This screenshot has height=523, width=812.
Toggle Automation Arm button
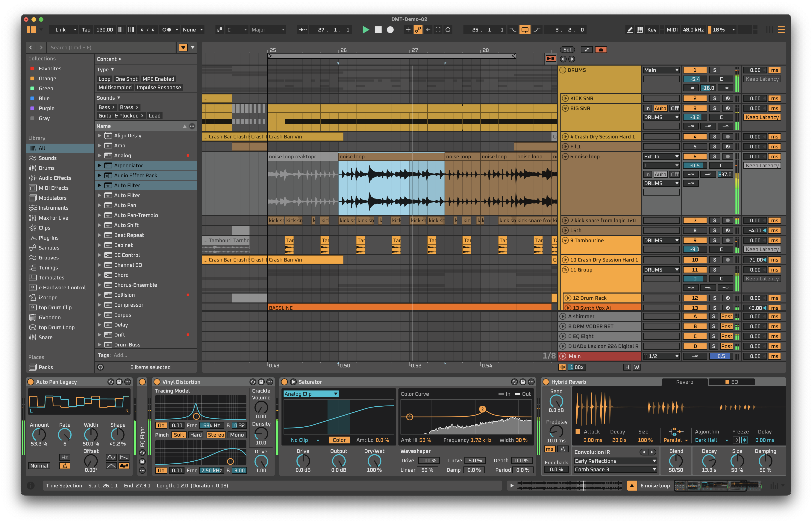418,30
